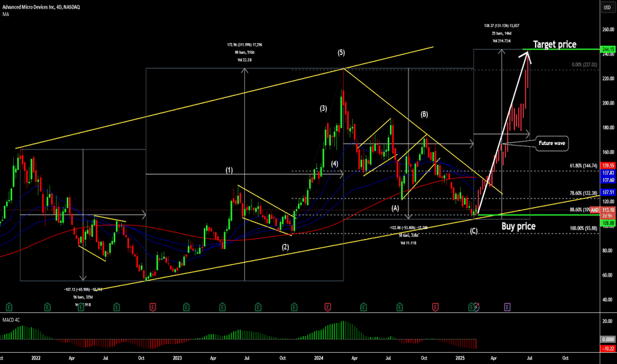The width and height of the screenshot is (617, 364).
Task: Select the wave (1) label
Action: [x=229, y=170]
